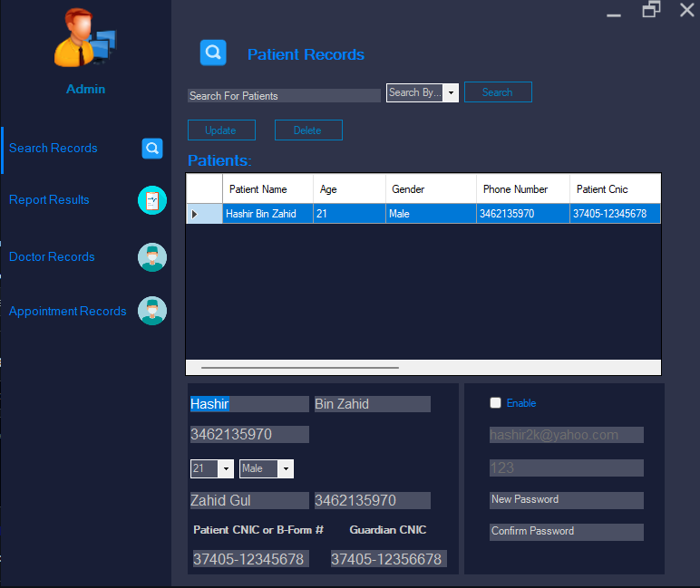Image resolution: width=700 pixels, height=588 pixels.
Task: Click the Delete button
Action: tap(308, 130)
